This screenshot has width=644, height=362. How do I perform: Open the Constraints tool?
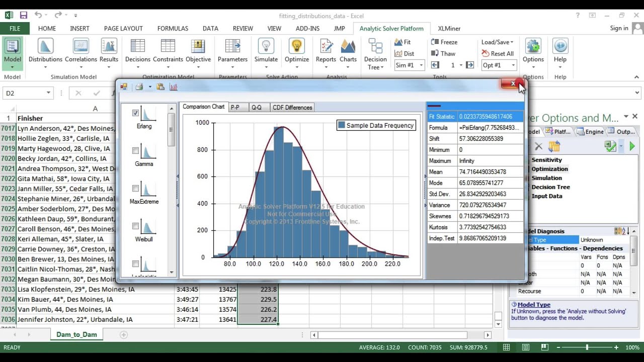point(168,53)
